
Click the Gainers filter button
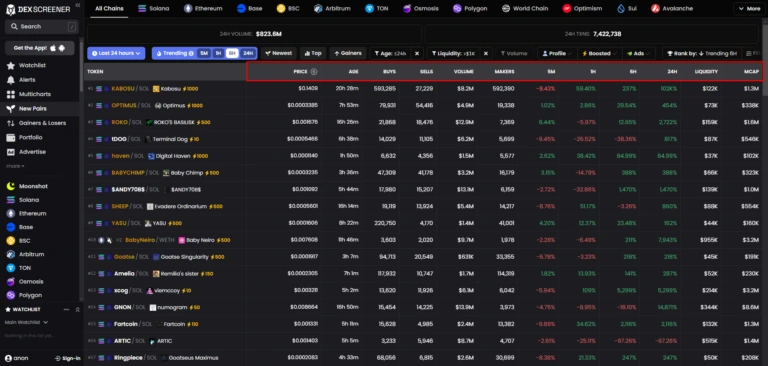(x=348, y=53)
